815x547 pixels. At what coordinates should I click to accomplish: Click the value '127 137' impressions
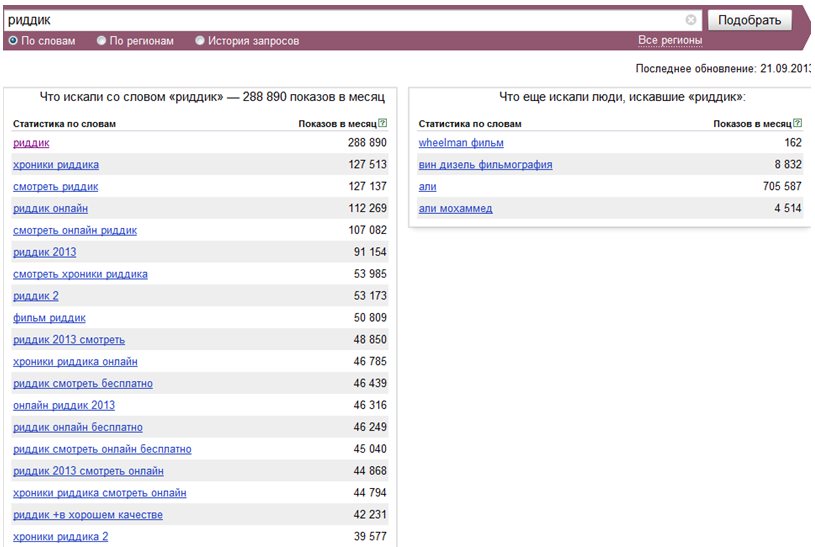pos(367,186)
